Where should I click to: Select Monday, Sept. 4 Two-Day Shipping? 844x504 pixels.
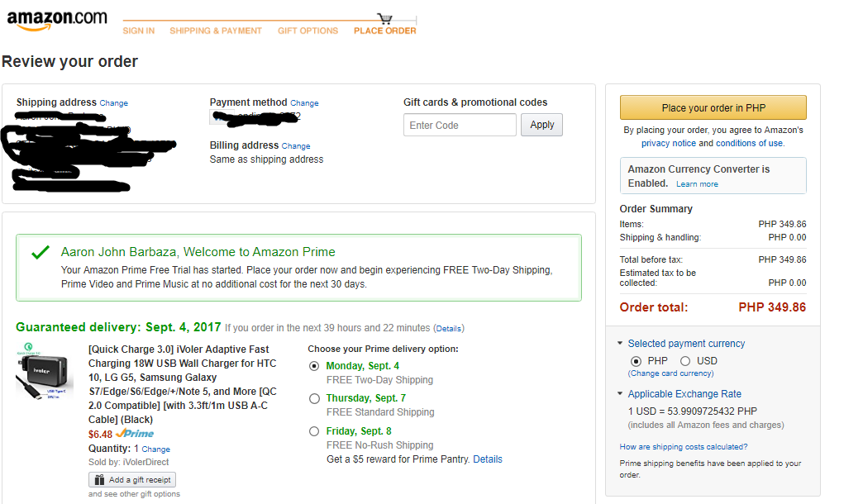point(314,366)
